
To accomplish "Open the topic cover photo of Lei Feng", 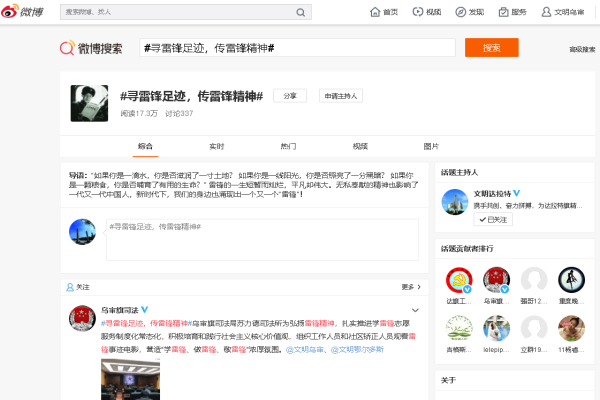I will pyautogui.click(x=89, y=103).
